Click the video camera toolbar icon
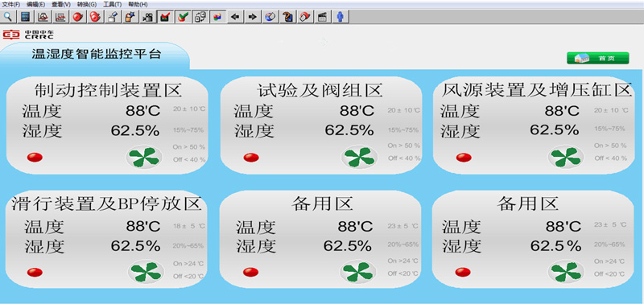This screenshot has width=644, height=304. point(147,17)
